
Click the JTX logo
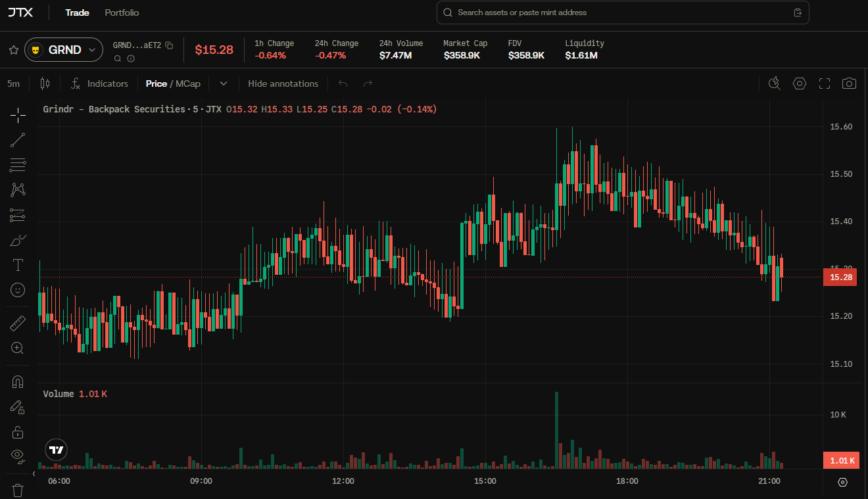point(20,12)
